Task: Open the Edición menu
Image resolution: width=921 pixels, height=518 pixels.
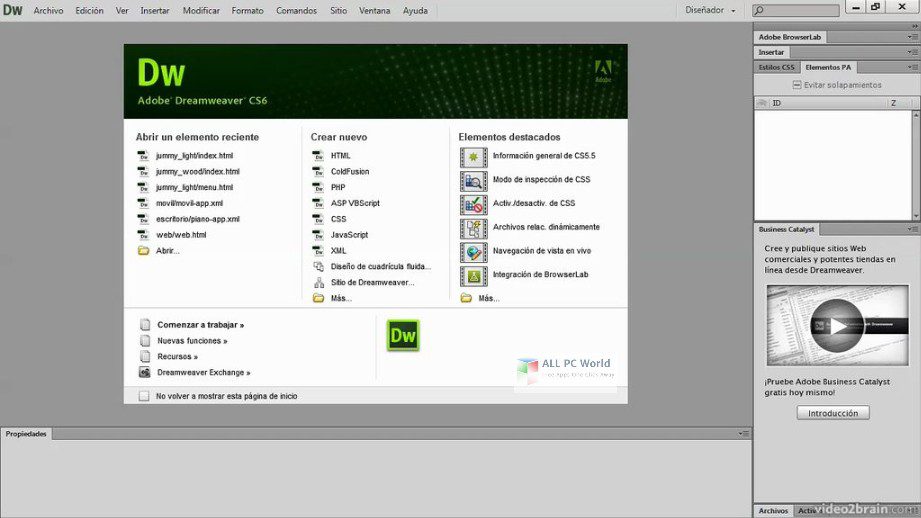Action: click(89, 11)
